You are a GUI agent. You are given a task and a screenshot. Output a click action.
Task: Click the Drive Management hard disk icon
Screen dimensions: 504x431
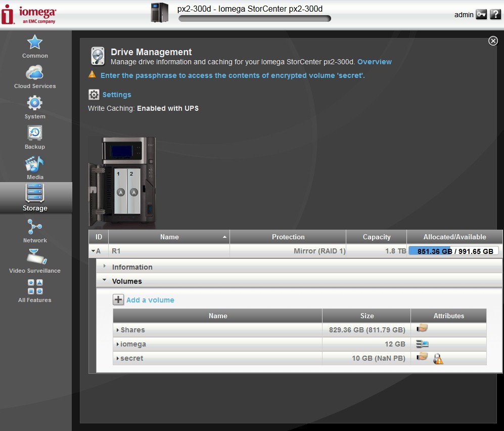[x=98, y=56]
